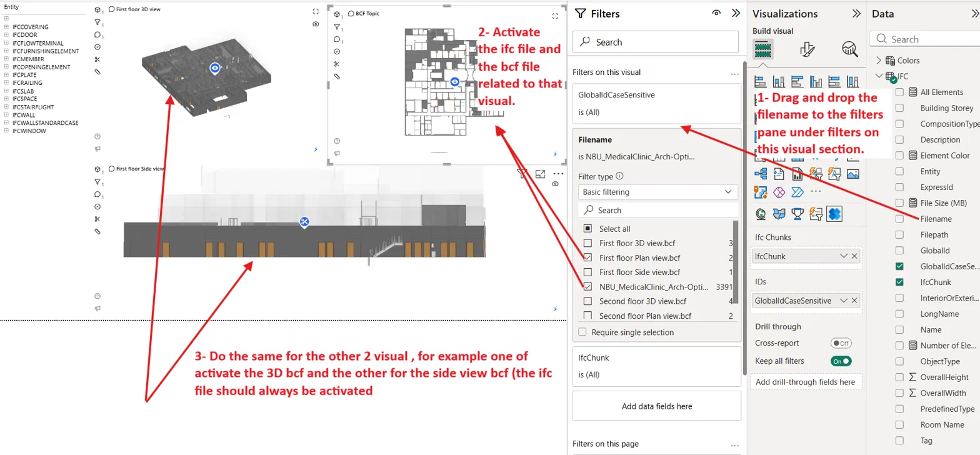Open focus mode for the side view visual
The image size is (980, 455).
click(x=541, y=174)
